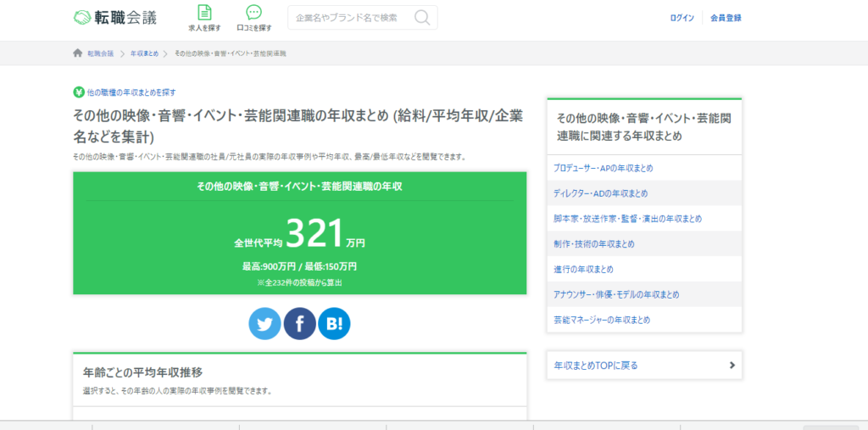The image size is (868, 430).
Task: Open 芸能マネージャーの年収まとめ link
Action: tap(602, 321)
